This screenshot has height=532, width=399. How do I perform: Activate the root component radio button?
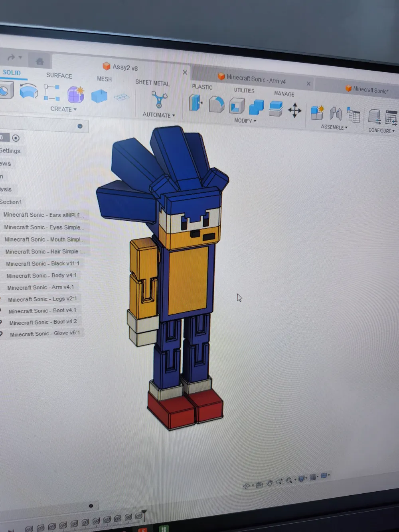[16, 138]
